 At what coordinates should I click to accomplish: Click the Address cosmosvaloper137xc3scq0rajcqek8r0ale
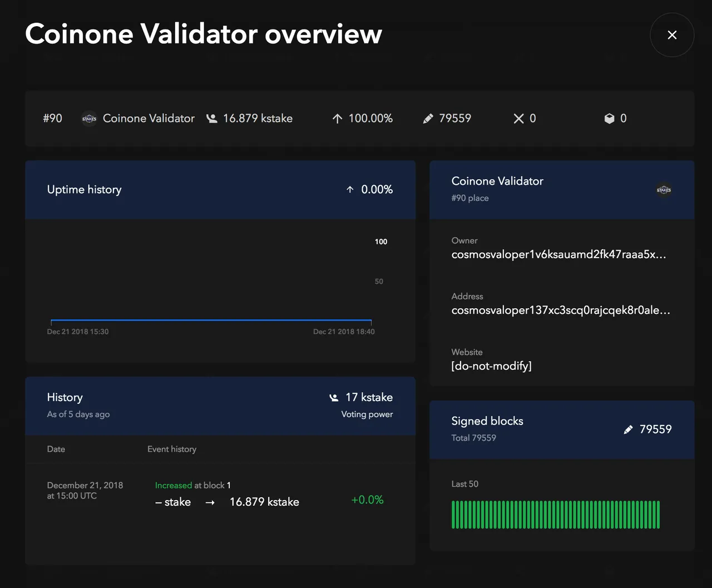(x=561, y=310)
